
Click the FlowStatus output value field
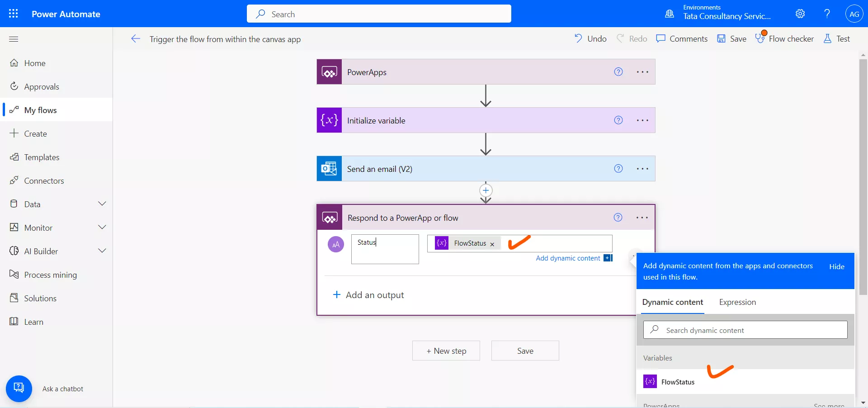tap(520, 243)
